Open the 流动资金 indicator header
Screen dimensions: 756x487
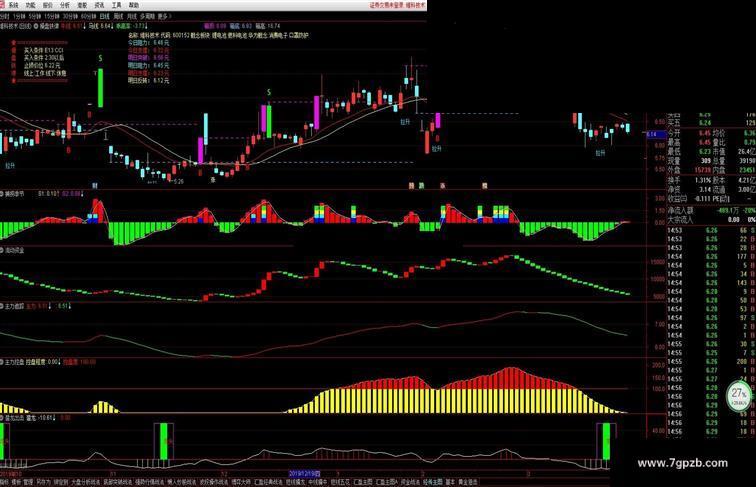(x=14, y=250)
